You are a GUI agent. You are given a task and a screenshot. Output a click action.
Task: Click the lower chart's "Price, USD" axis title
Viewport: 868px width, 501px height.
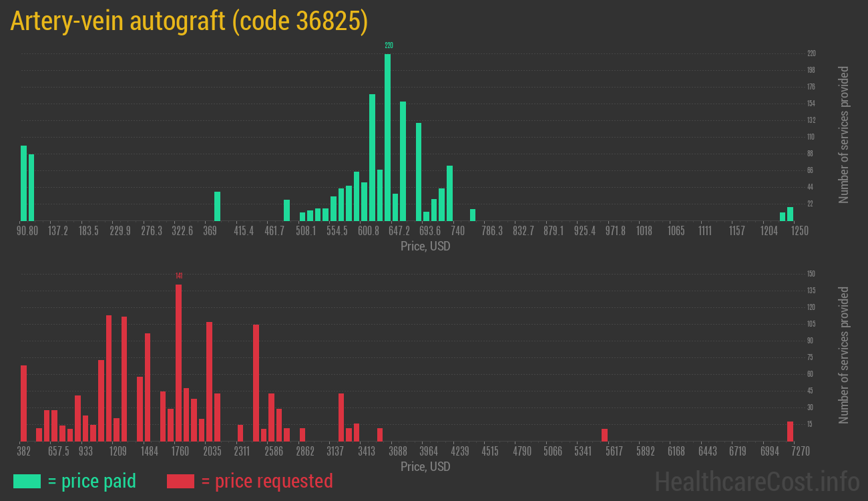(425, 466)
